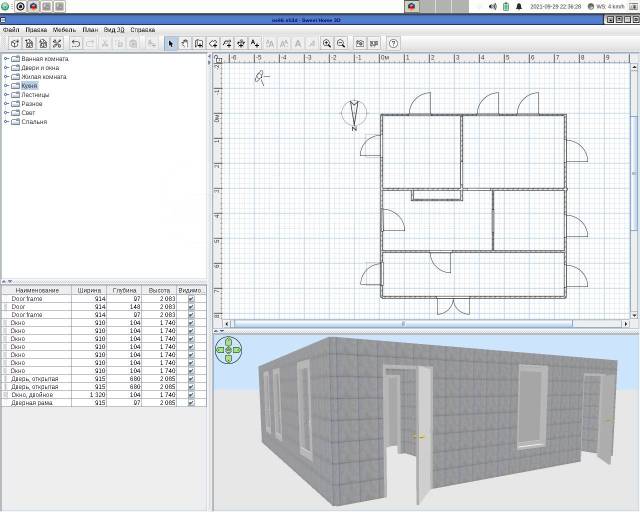640x512 pixels.
Task: Toggle visibility checkbox for Door row
Action: click(x=191, y=307)
